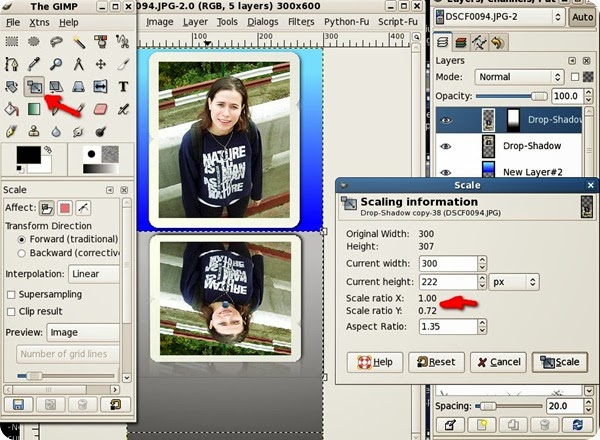Open the Preview Image dropdown
This screenshot has height=440, width=600.
coord(83,332)
